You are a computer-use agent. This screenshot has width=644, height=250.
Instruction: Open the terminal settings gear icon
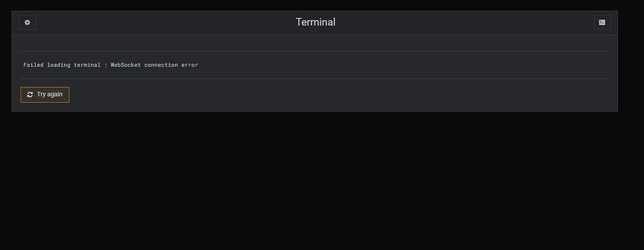click(27, 23)
